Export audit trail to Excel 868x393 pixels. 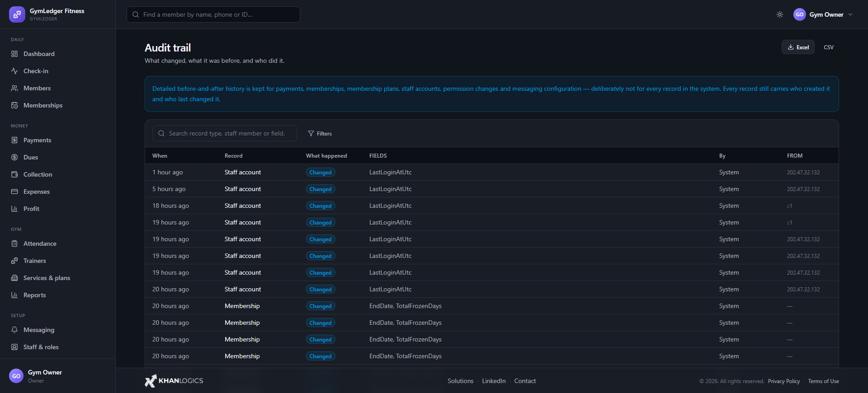[798, 47]
